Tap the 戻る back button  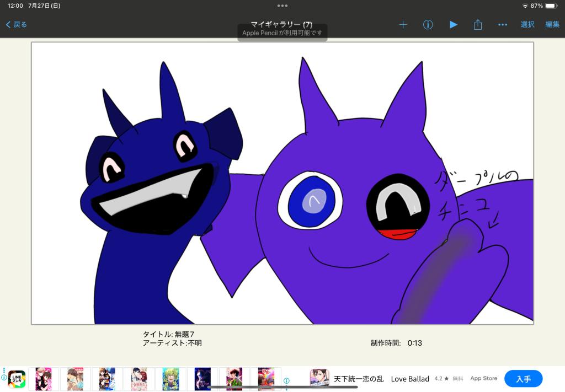pyautogui.click(x=17, y=25)
